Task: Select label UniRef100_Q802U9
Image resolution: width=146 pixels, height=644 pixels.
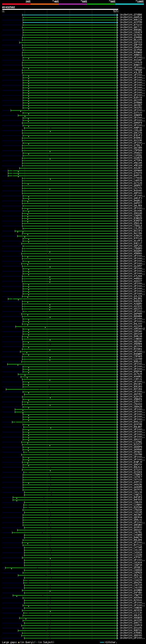Action: point(131,334)
